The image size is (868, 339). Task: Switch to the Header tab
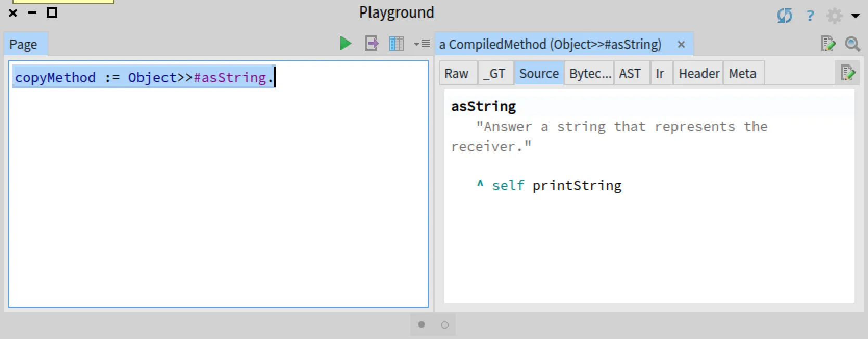[699, 73]
